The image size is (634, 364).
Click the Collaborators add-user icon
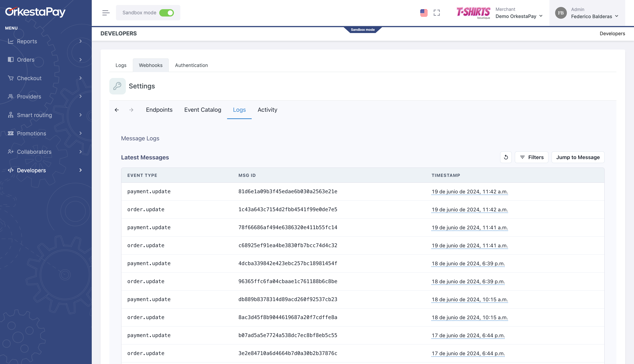pyautogui.click(x=10, y=152)
